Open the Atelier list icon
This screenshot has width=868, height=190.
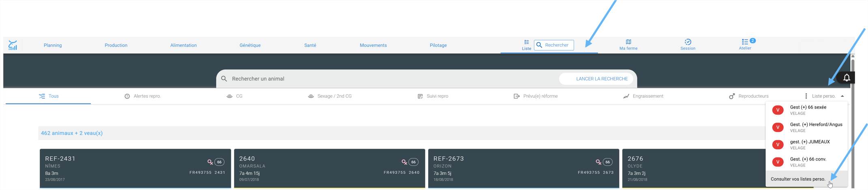point(745,45)
